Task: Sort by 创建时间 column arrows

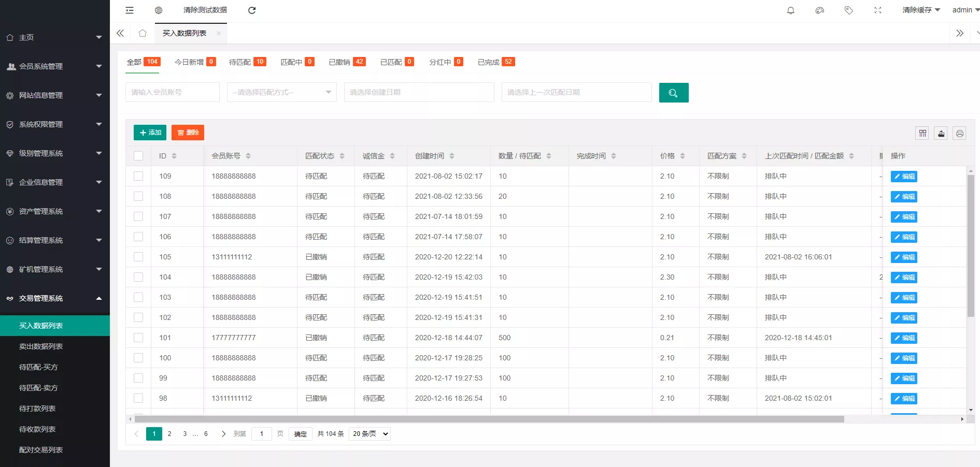Action: coord(452,156)
